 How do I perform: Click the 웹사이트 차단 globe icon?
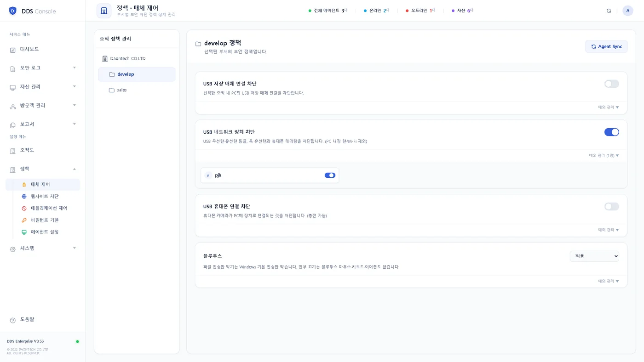tap(24, 197)
